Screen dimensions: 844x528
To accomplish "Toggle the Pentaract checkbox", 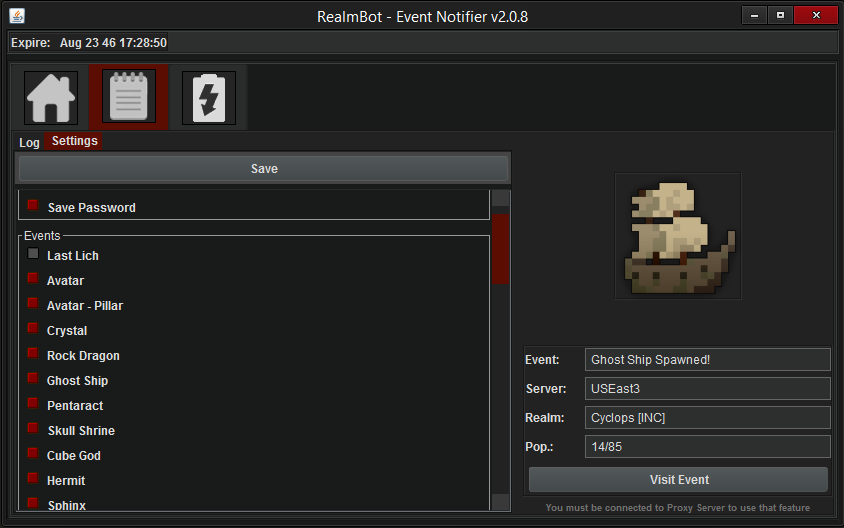I will pos(33,403).
